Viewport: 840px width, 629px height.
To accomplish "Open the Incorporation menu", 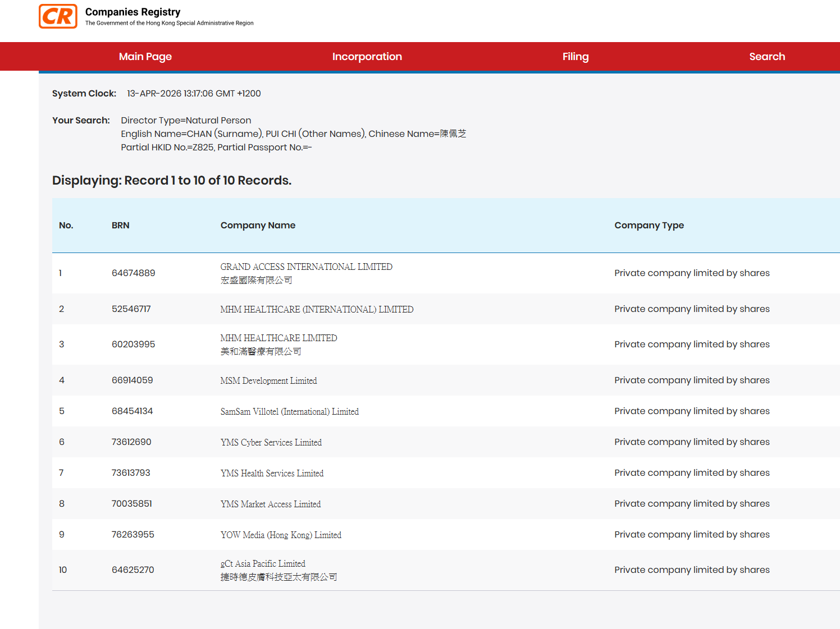I will click(x=367, y=57).
